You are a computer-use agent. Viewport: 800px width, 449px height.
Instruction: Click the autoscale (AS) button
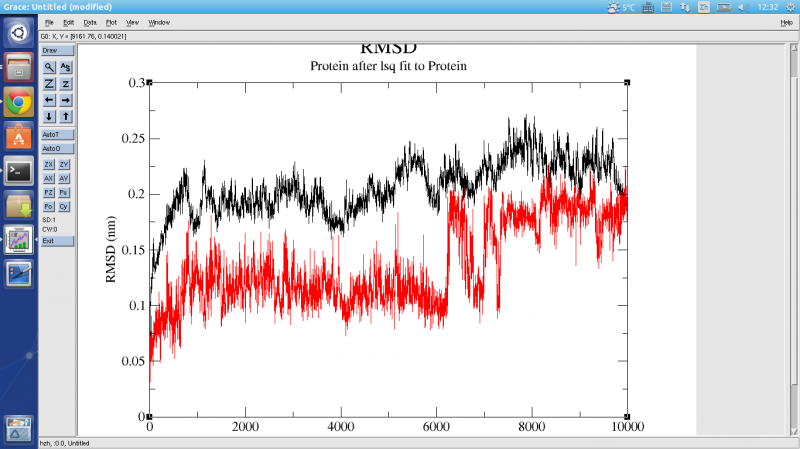pyautogui.click(x=65, y=67)
